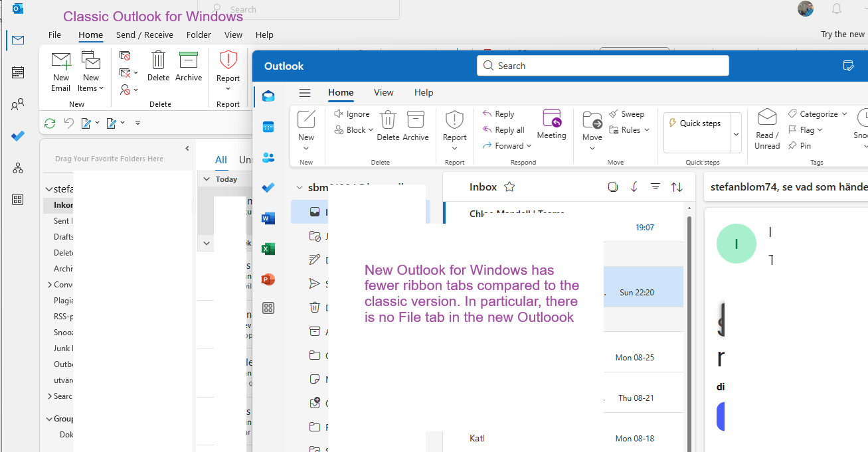Archive the selected message in classic Outlook
Screen dimensions: 868x452
(x=189, y=70)
